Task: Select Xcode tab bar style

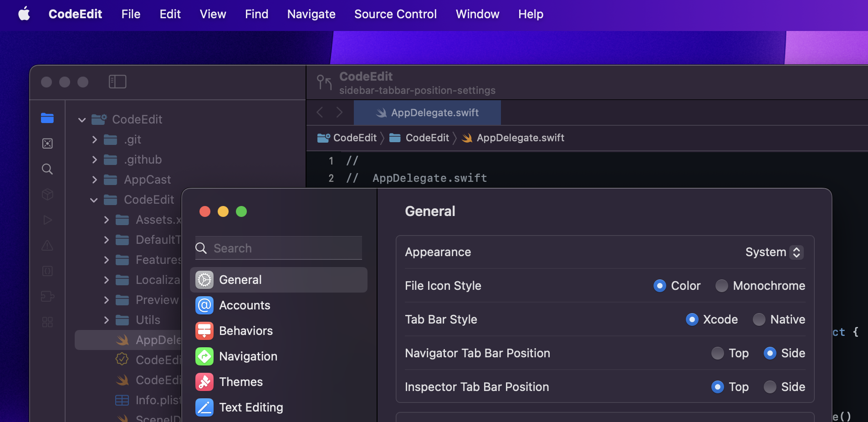Action: coord(692,319)
